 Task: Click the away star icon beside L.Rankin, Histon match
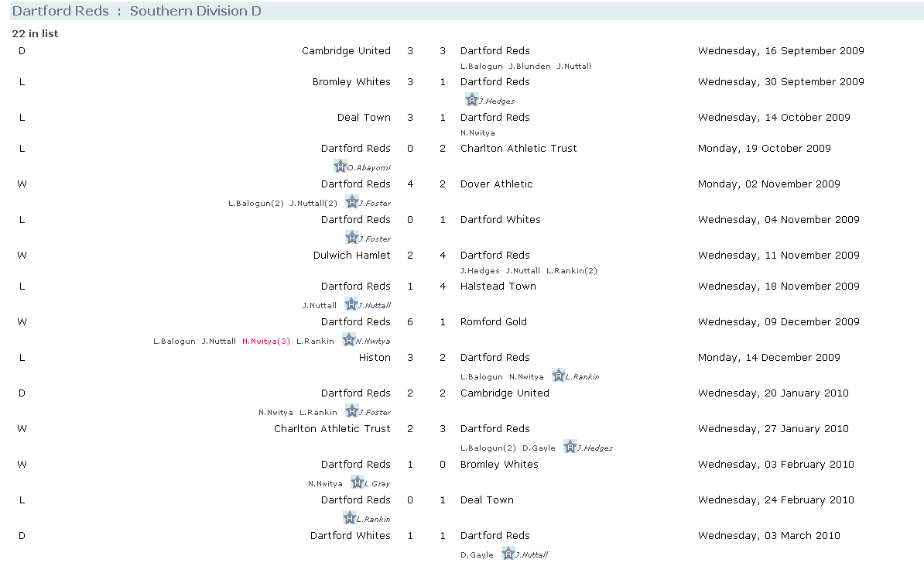(x=559, y=376)
